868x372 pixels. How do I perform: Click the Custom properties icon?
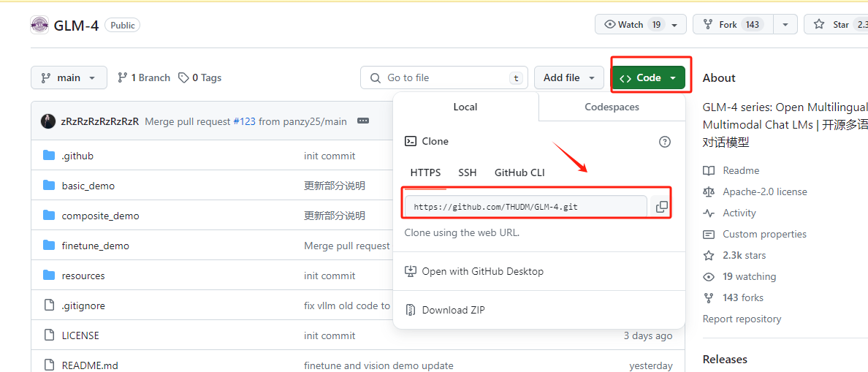[709, 234]
